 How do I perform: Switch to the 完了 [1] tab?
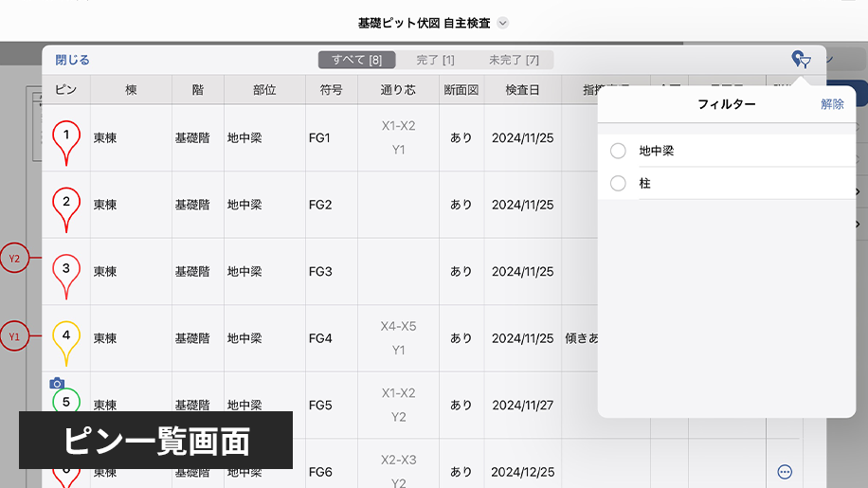pyautogui.click(x=435, y=60)
